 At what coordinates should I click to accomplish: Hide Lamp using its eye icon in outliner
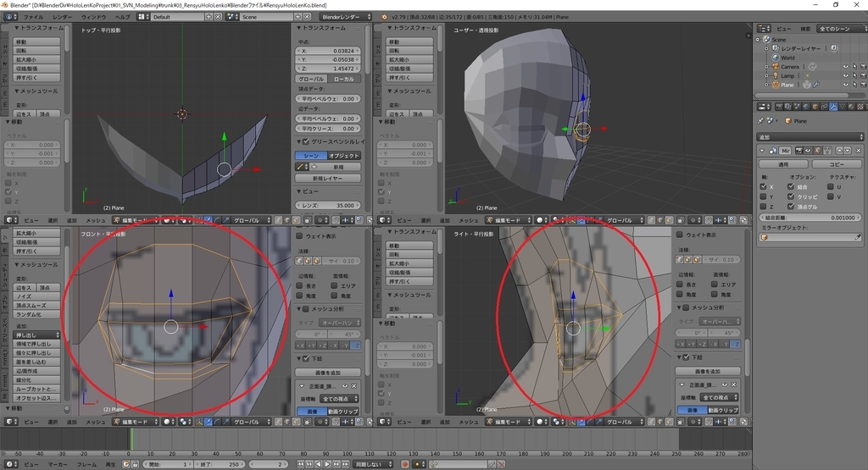(x=846, y=75)
